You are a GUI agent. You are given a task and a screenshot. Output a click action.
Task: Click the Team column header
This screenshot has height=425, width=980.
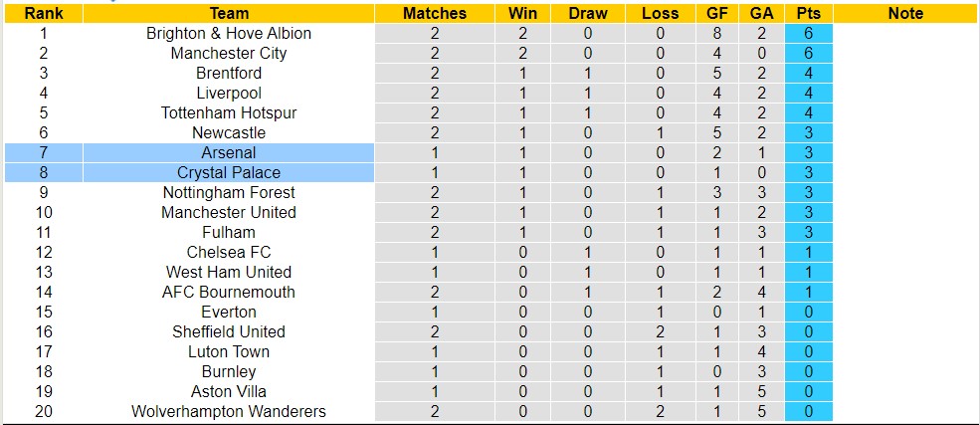[229, 13]
